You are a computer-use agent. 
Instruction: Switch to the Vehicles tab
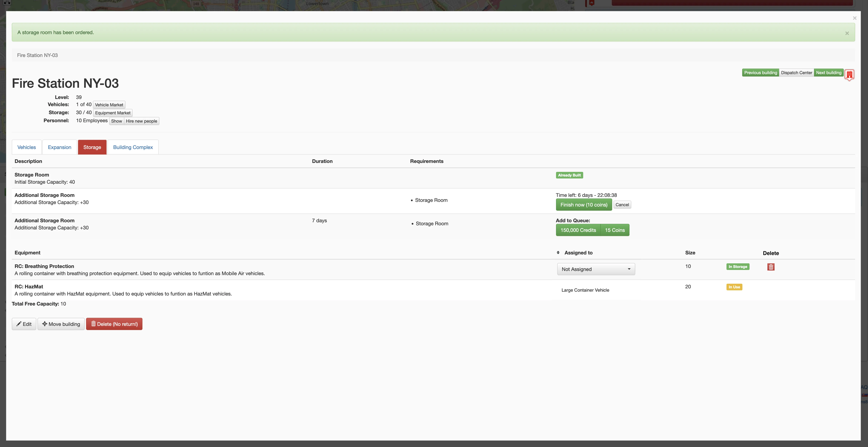(27, 147)
